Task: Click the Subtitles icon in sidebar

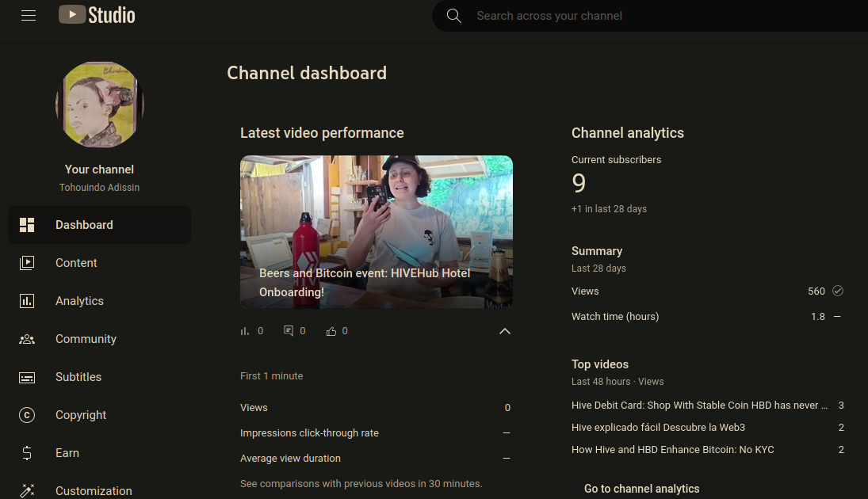Action: click(x=27, y=377)
